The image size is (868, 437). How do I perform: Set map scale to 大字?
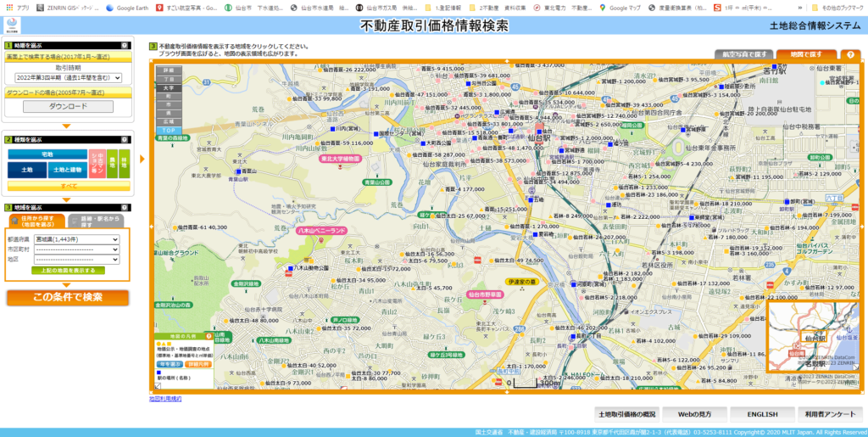tap(169, 87)
